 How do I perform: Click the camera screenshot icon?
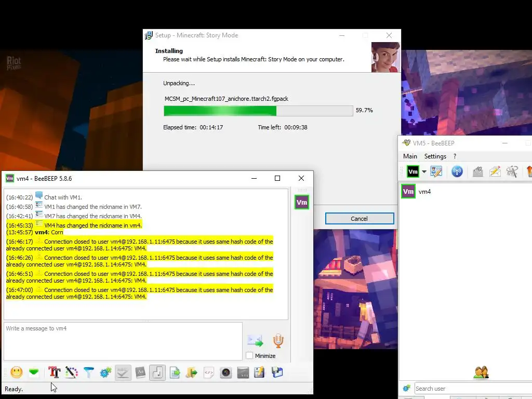(225, 372)
